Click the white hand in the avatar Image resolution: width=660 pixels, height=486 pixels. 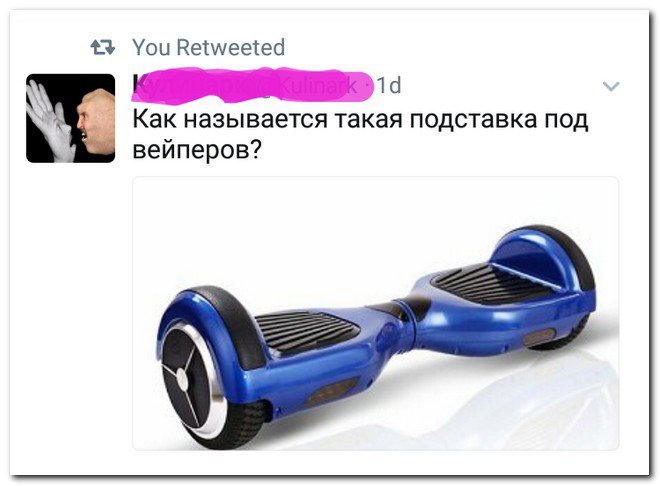tap(49, 122)
